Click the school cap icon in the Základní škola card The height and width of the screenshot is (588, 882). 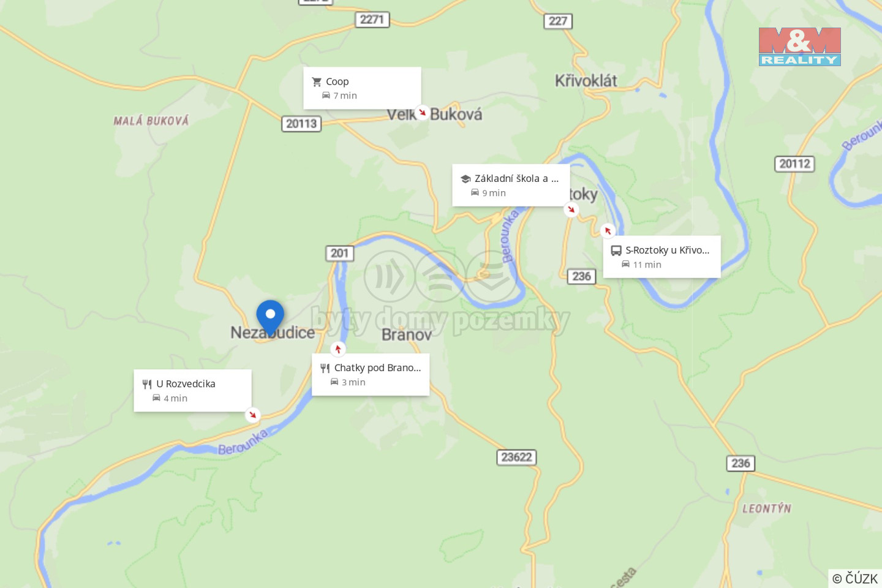click(466, 179)
